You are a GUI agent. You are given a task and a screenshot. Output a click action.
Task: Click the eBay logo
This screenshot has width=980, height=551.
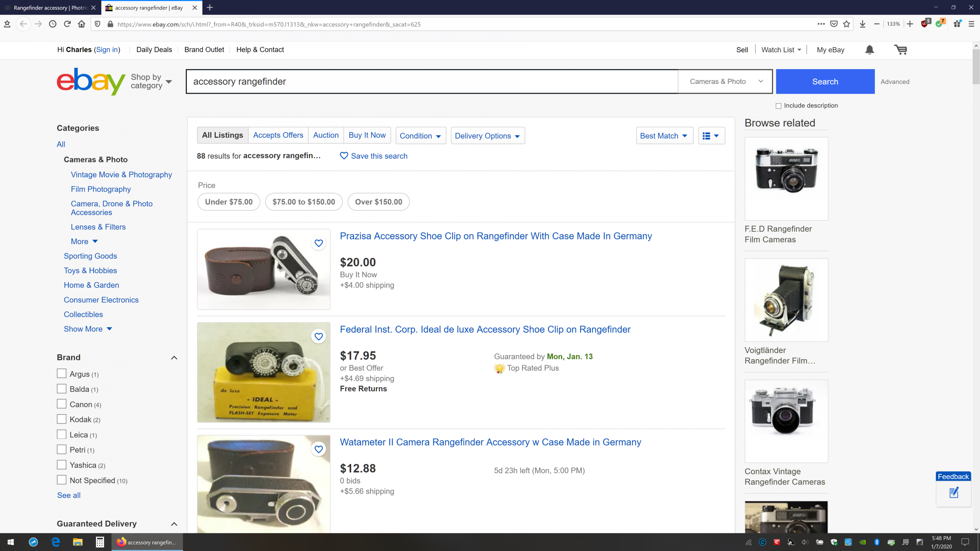91,81
